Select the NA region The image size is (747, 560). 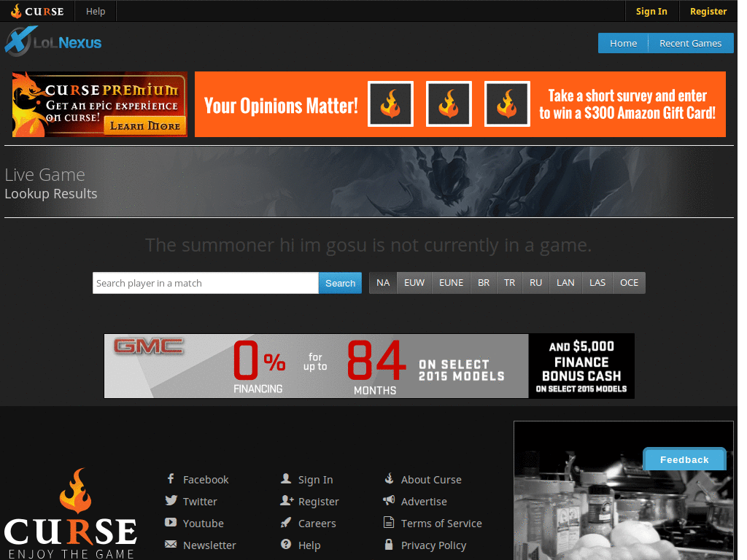(383, 283)
